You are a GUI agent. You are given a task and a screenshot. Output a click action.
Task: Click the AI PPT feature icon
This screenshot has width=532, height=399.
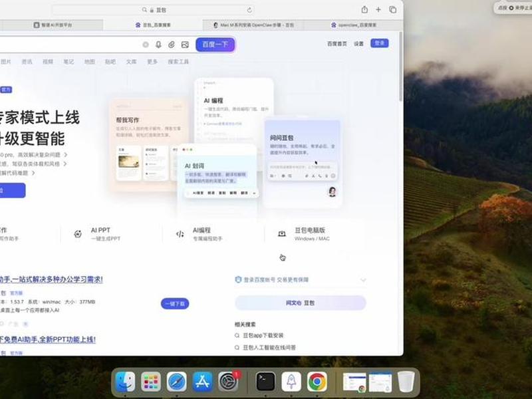(x=78, y=234)
